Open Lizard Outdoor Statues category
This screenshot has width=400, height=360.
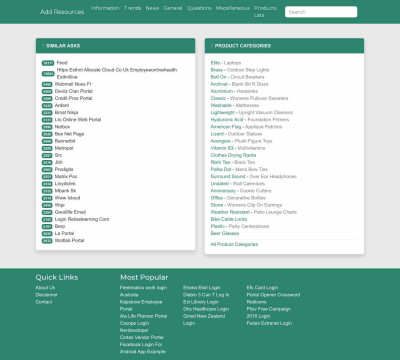click(x=236, y=134)
